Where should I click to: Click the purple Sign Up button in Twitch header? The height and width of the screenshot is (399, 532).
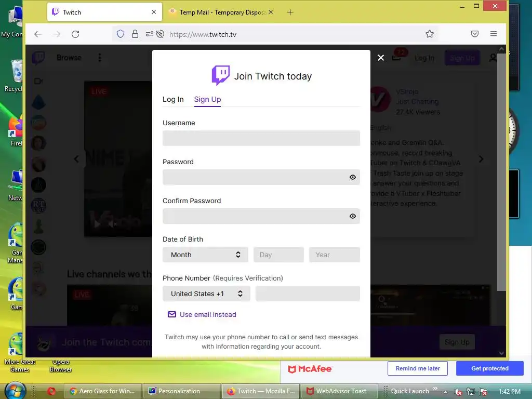pos(462,58)
